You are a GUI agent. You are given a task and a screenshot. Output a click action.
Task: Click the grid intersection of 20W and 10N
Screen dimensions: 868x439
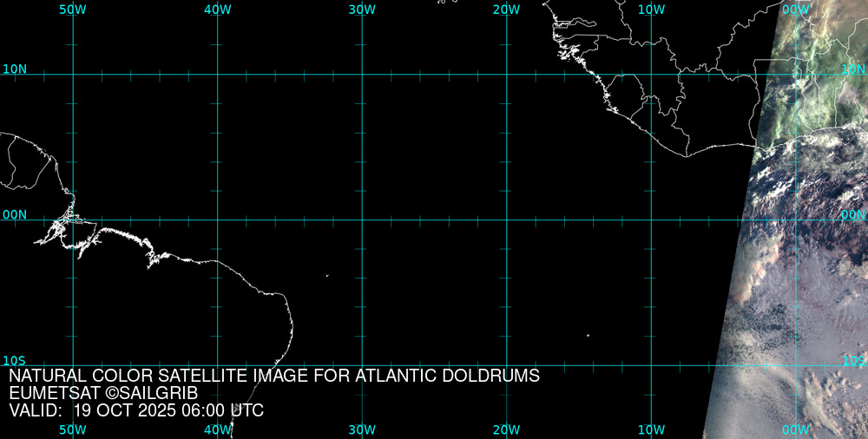[x=506, y=75]
